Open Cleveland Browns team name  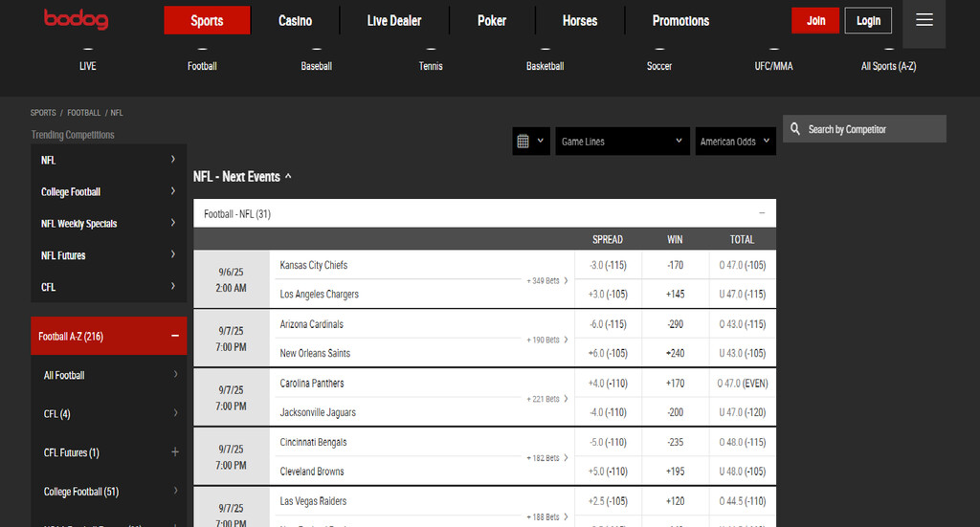tap(312, 471)
